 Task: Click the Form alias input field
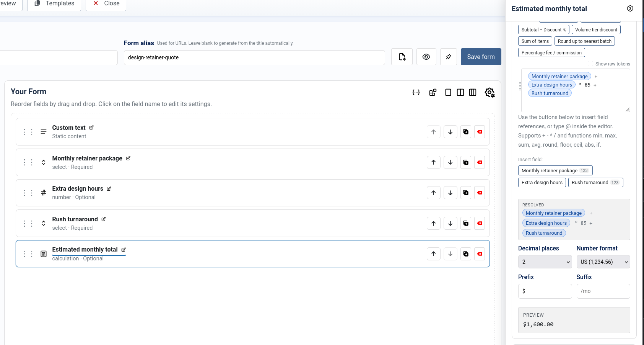coord(254,57)
